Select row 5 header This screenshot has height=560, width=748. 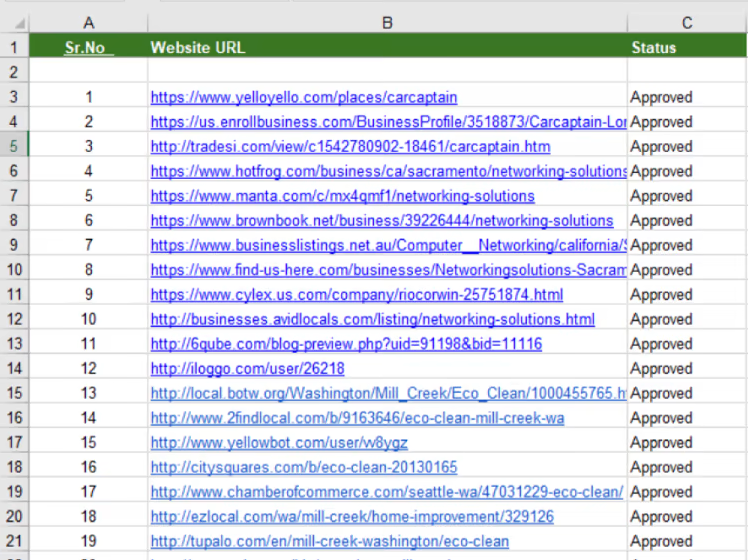[x=14, y=147]
